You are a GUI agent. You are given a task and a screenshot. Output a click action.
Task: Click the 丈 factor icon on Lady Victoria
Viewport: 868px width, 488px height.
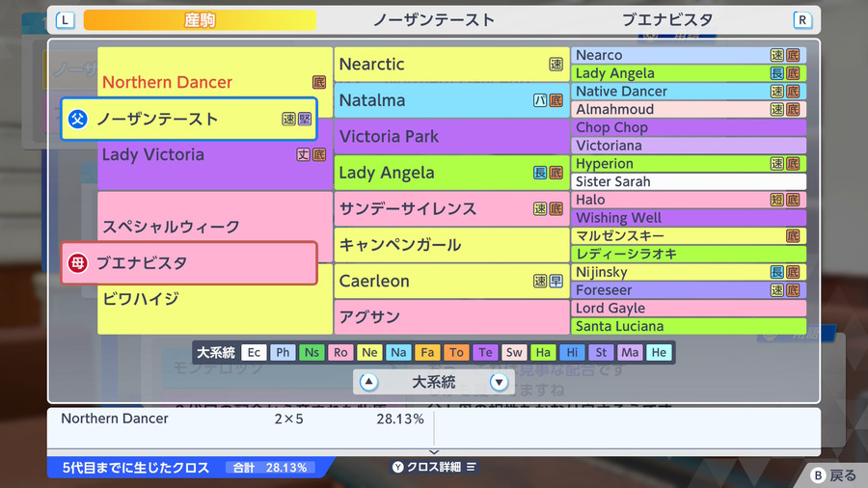point(303,155)
